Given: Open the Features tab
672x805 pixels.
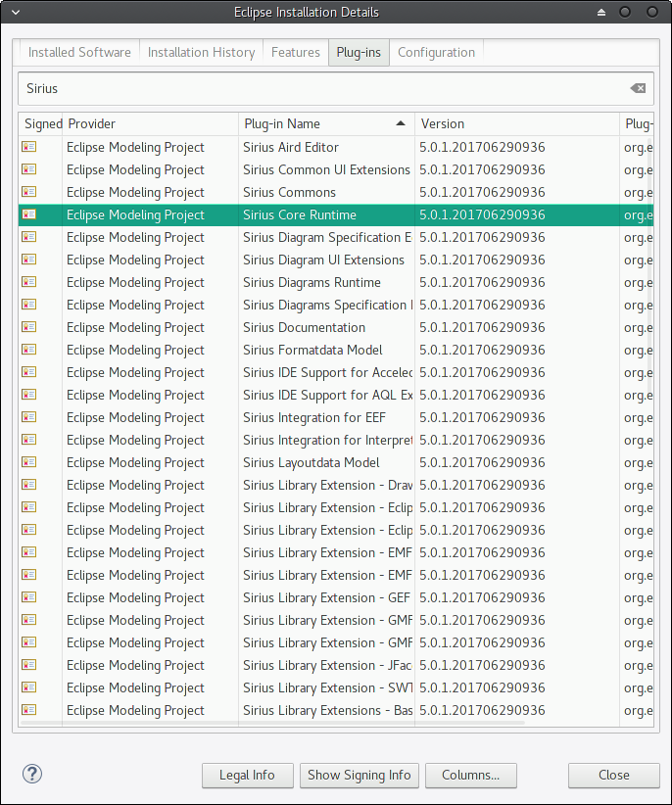Looking at the screenshot, I should [296, 52].
